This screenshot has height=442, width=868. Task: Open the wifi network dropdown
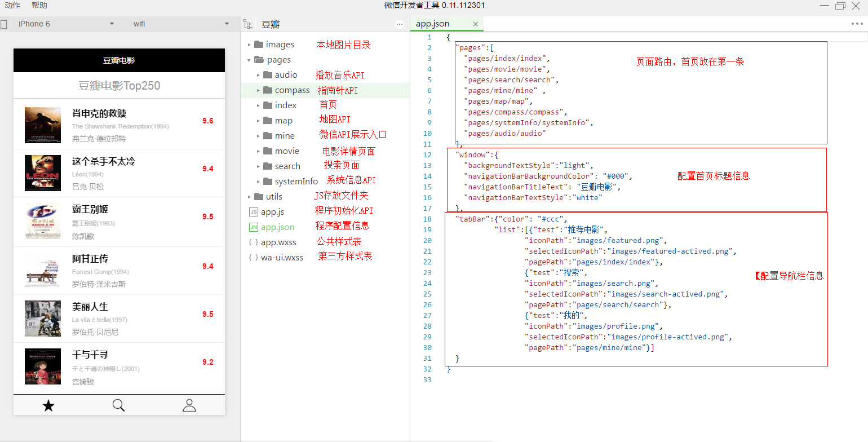180,24
